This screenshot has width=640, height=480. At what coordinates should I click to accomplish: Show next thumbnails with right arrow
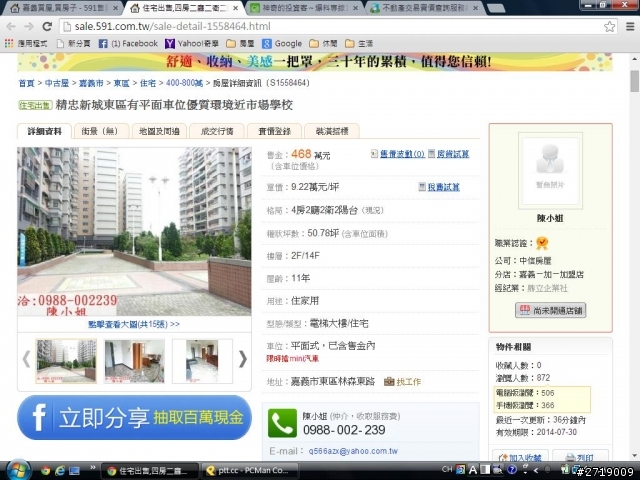tap(242, 360)
